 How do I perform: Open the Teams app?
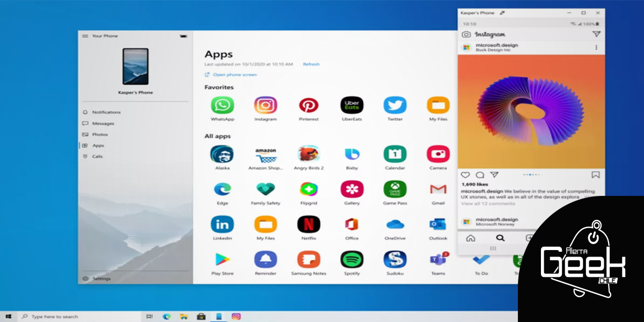[438, 259]
